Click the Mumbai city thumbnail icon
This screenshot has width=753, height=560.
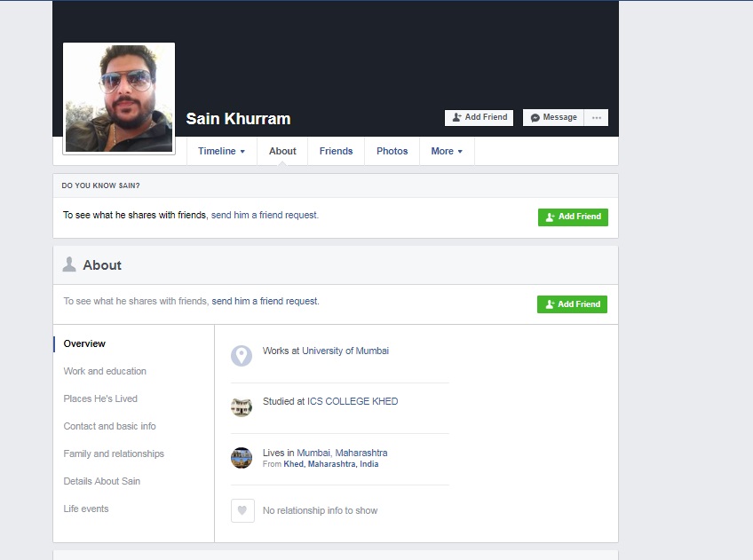242,458
